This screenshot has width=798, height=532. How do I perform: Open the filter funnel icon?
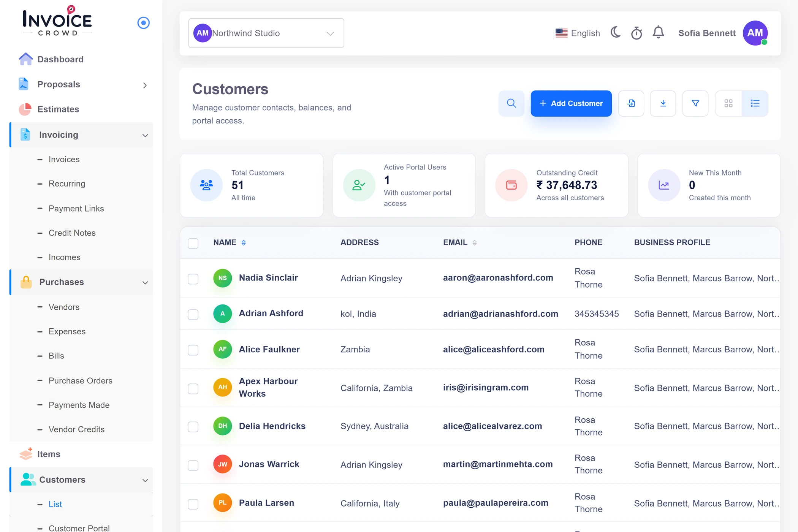tap(695, 103)
